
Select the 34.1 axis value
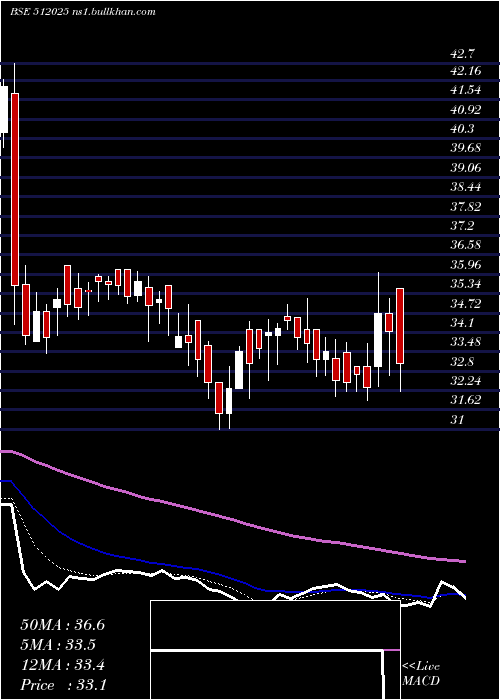pyautogui.click(x=463, y=322)
